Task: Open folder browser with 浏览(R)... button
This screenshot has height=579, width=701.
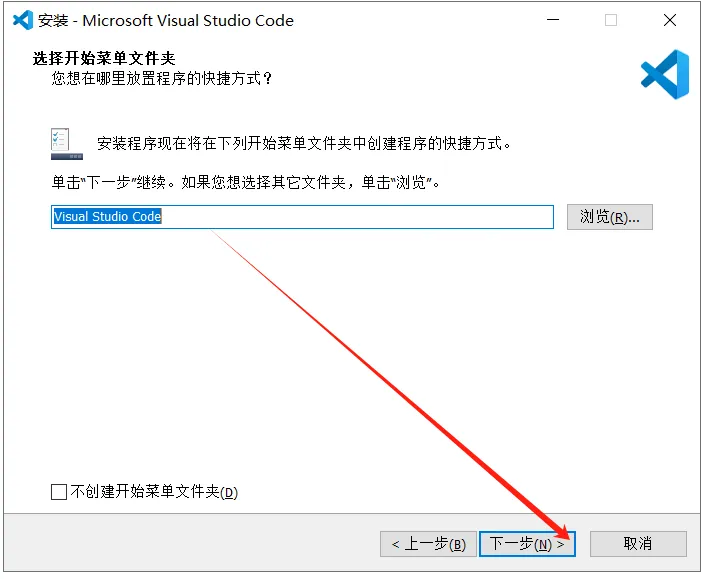Action: [610, 217]
